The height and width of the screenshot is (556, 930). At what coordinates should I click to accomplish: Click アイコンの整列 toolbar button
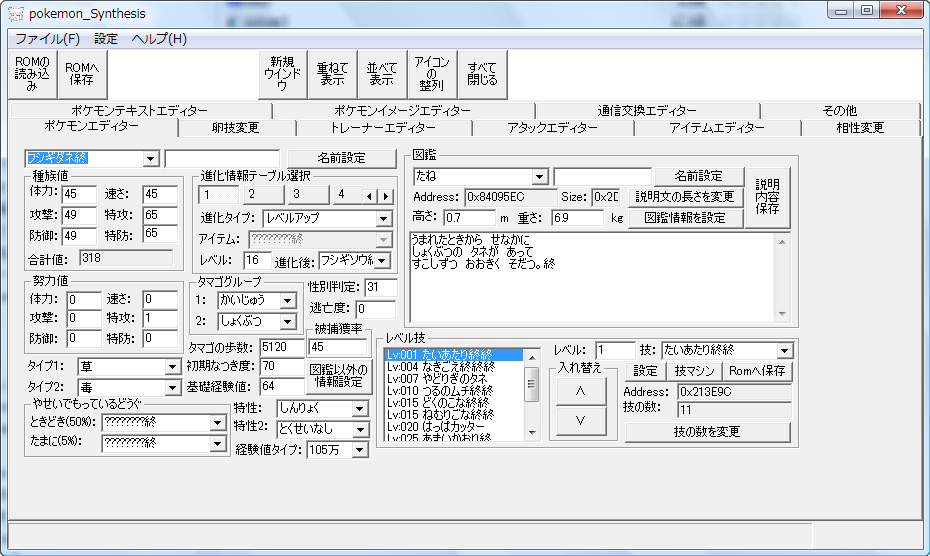432,74
